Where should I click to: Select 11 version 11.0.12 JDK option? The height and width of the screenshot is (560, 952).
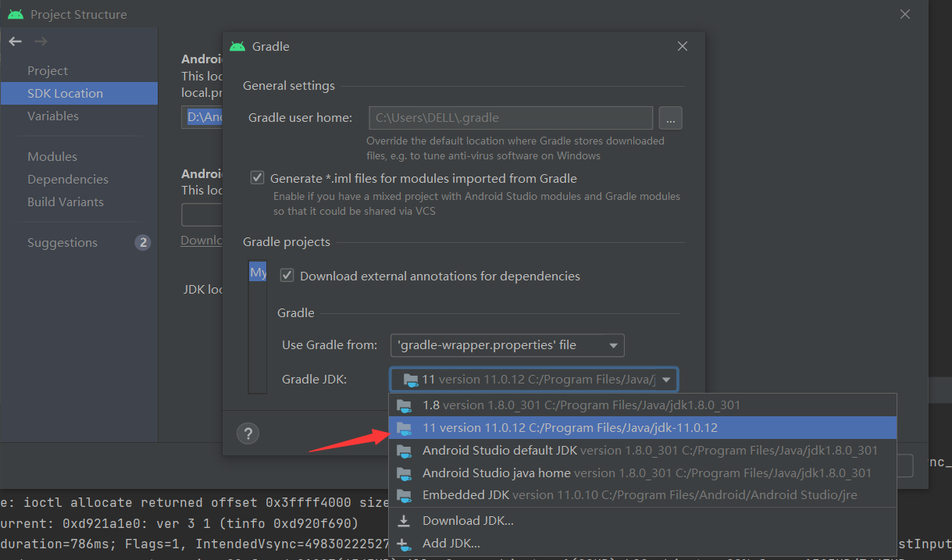(642, 428)
